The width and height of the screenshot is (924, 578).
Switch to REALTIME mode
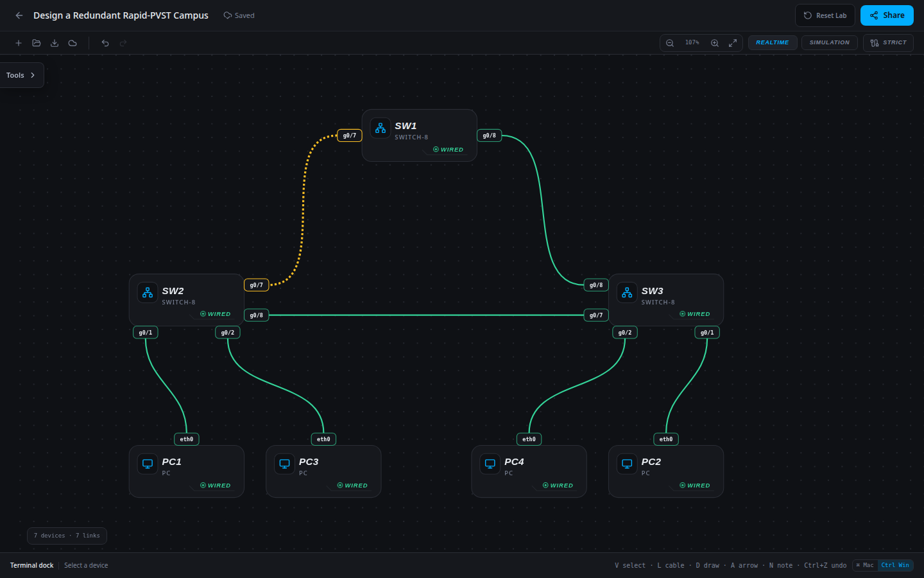[773, 43]
